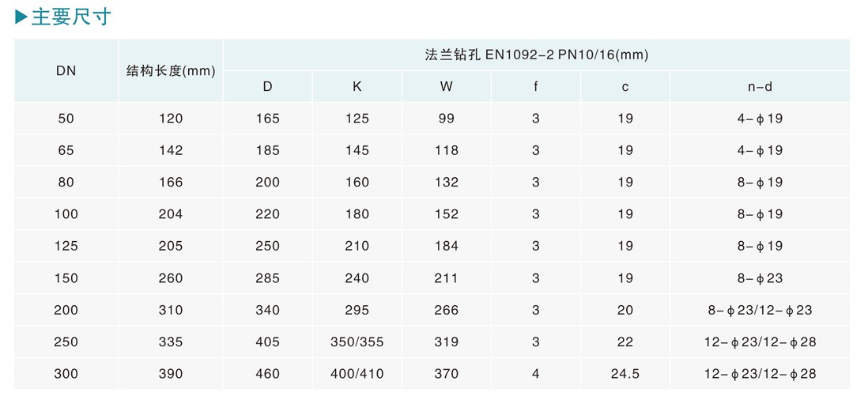Select the W column header
This screenshot has width=868, height=400.
pos(447,87)
